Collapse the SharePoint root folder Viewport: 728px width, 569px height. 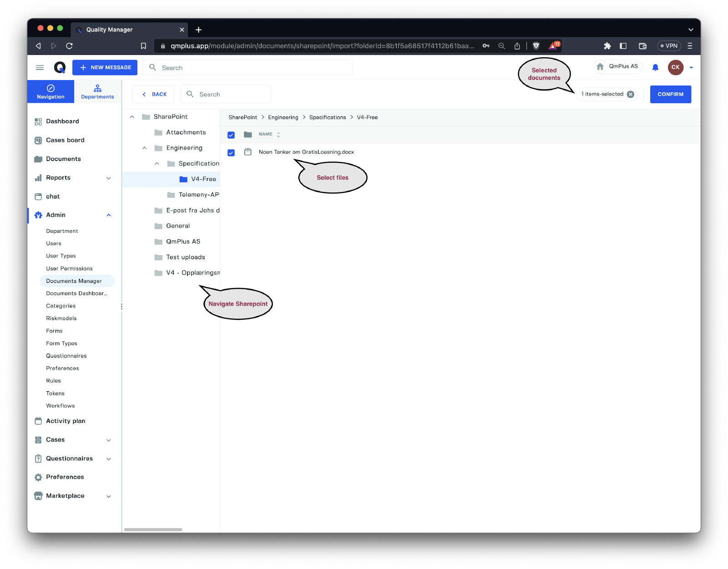(x=132, y=117)
